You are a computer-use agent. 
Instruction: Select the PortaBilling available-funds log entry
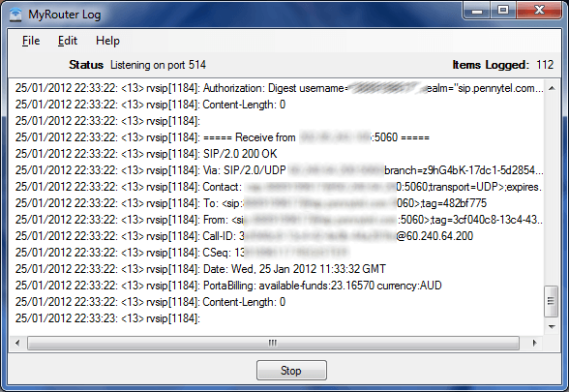(228, 286)
